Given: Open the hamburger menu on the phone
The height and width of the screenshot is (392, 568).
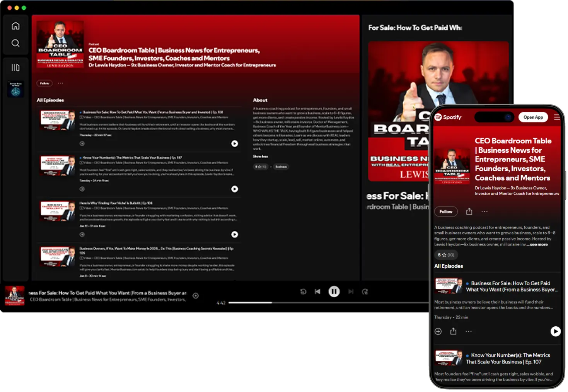Looking at the screenshot, I should (557, 117).
